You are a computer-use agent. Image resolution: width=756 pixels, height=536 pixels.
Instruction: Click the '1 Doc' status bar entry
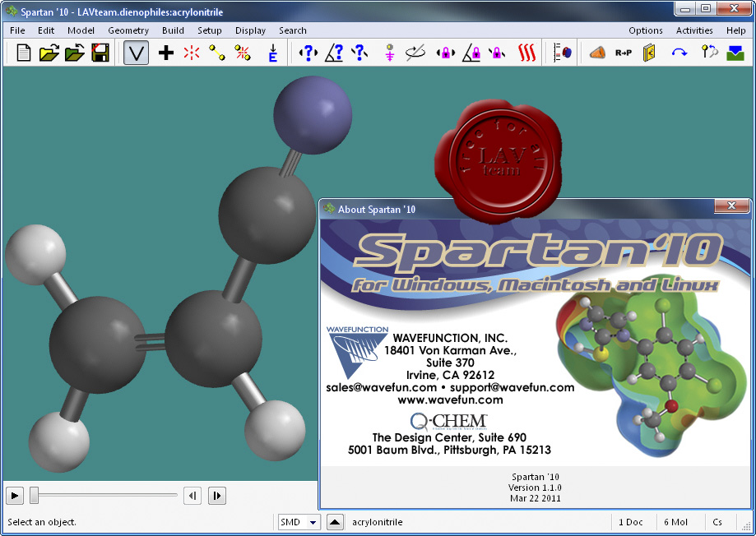point(631,522)
